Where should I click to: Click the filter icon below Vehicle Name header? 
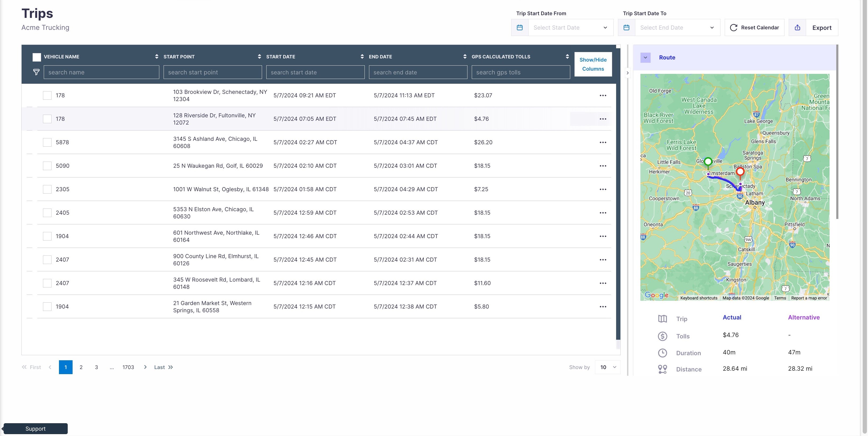(x=36, y=72)
